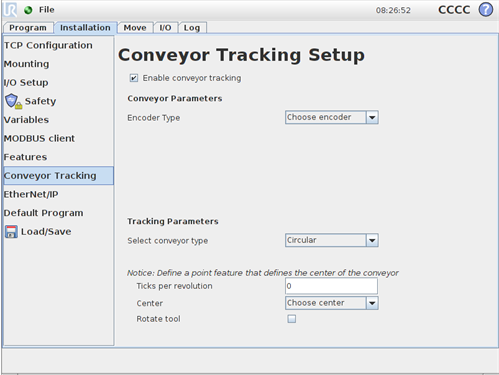499x375 pixels.
Task: Expand the Circular conveyor type dropdown
Action: pyautogui.click(x=332, y=240)
